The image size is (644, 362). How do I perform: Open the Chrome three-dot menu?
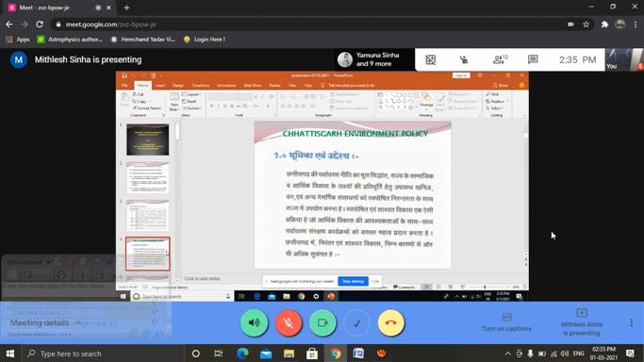pos(636,25)
